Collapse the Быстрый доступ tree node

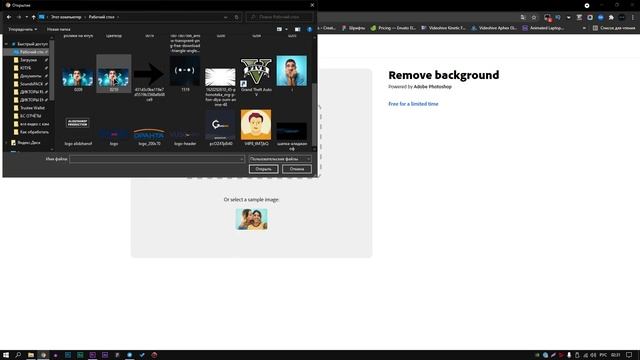(x=6, y=44)
